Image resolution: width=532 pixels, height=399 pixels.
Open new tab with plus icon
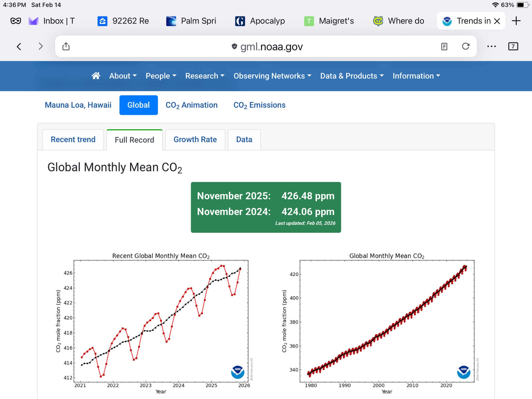[x=516, y=21]
